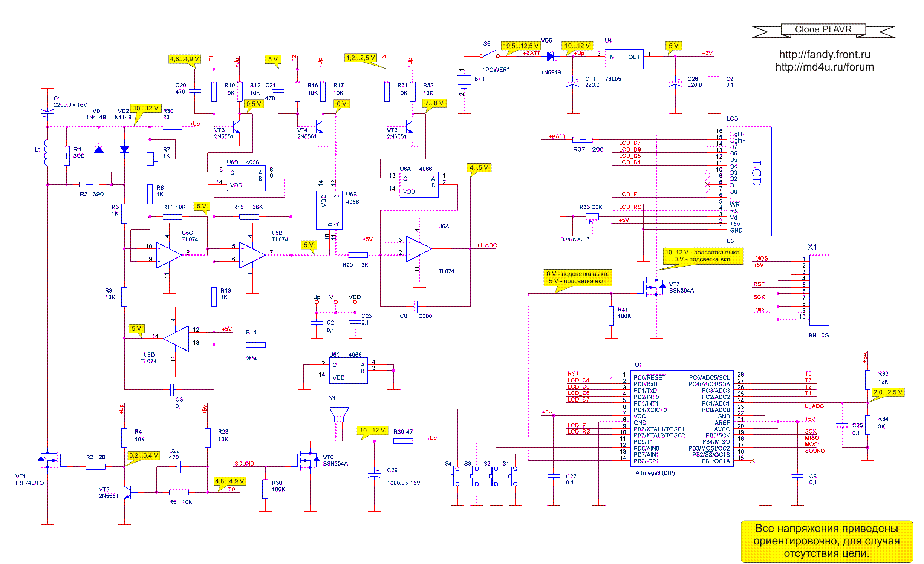Click the S4 push button symbol
The height and width of the screenshot is (564, 924).
point(455,477)
